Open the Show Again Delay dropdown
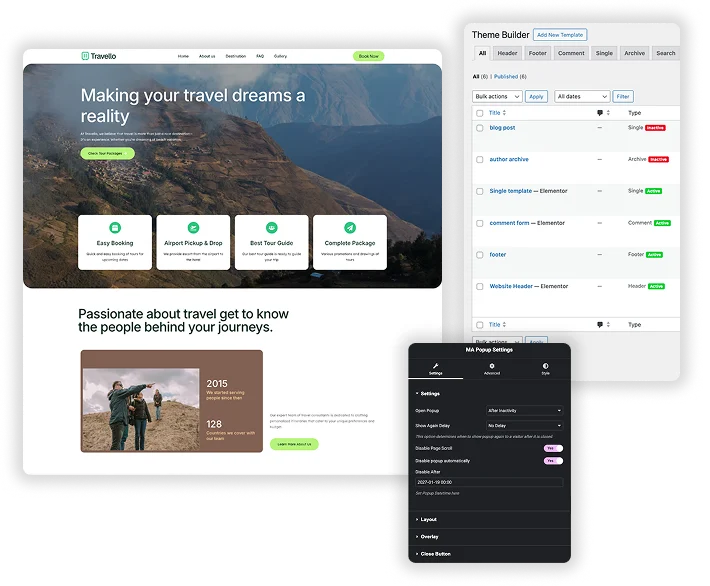Screen dimensions: 710x586 tap(524, 426)
